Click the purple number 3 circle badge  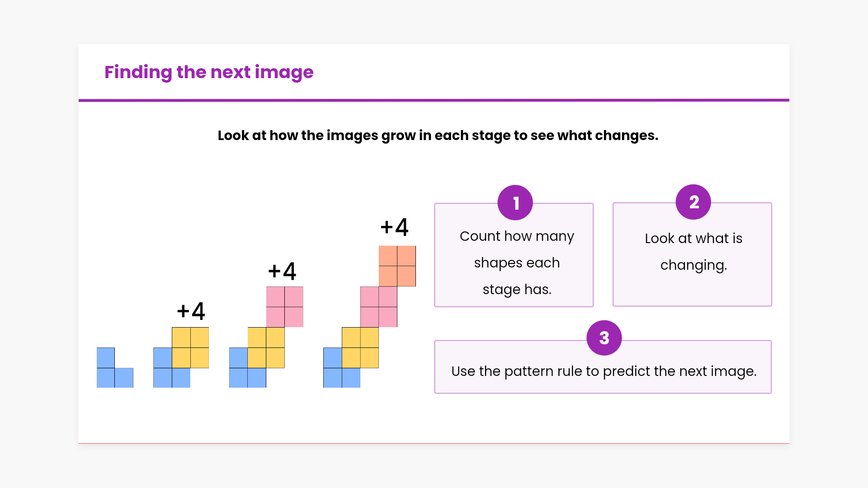(x=604, y=338)
